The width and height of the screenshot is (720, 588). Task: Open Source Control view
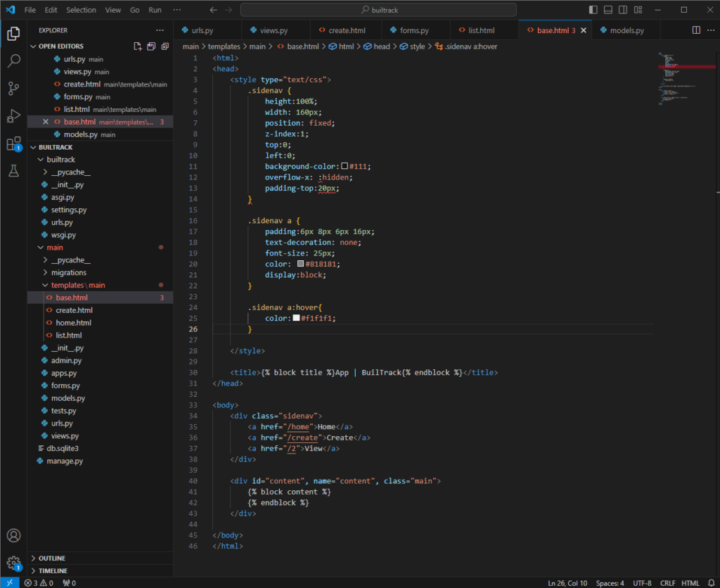(13, 89)
